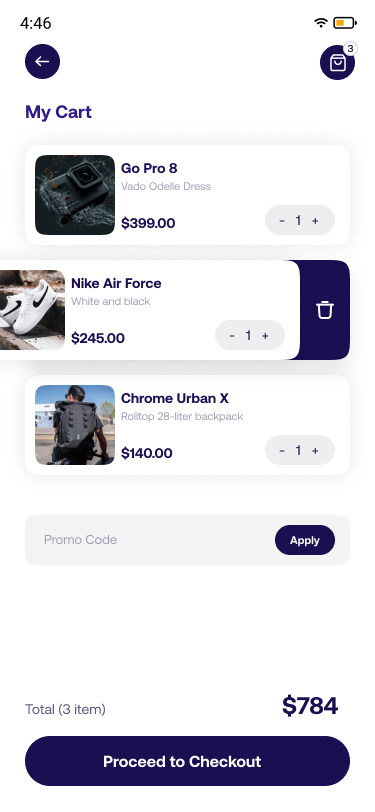
Task: Decrease Chrome Urban X quantity with minus
Action: tap(282, 451)
